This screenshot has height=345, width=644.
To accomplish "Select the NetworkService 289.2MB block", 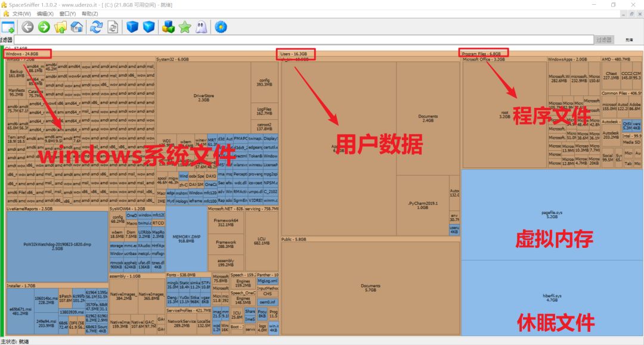I will coord(181,324).
